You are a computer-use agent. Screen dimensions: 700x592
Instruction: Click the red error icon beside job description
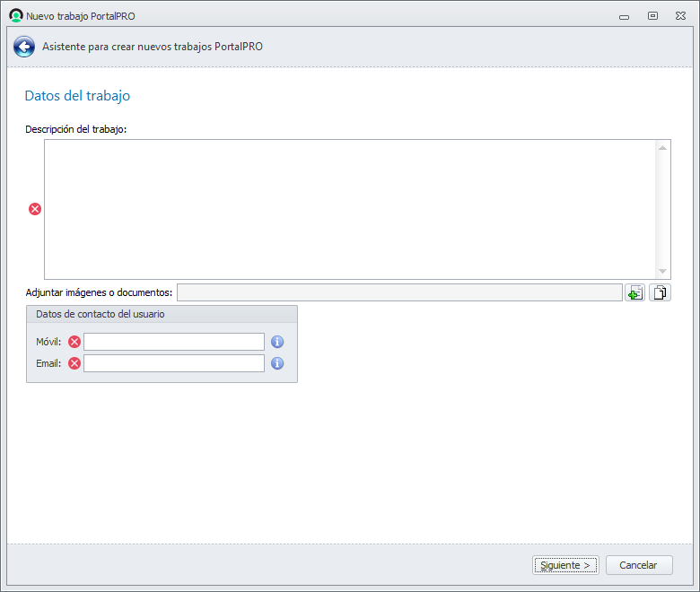click(x=35, y=209)
